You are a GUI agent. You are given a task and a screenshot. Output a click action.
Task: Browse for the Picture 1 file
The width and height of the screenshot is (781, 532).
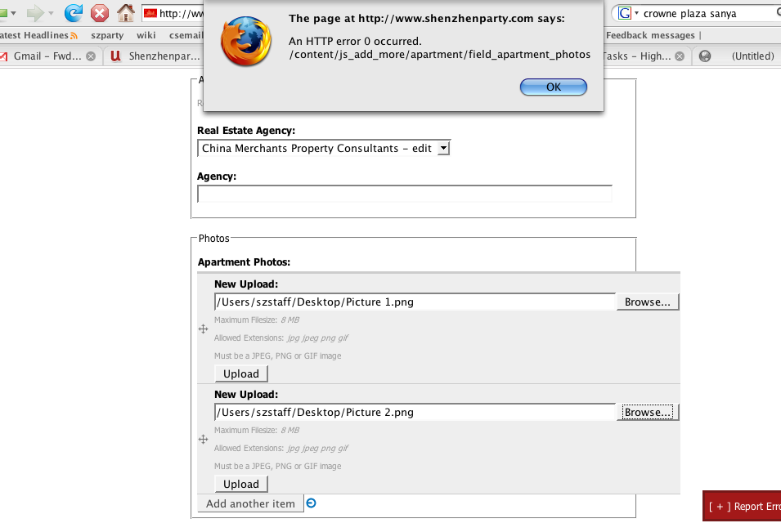tap(647, 302)
